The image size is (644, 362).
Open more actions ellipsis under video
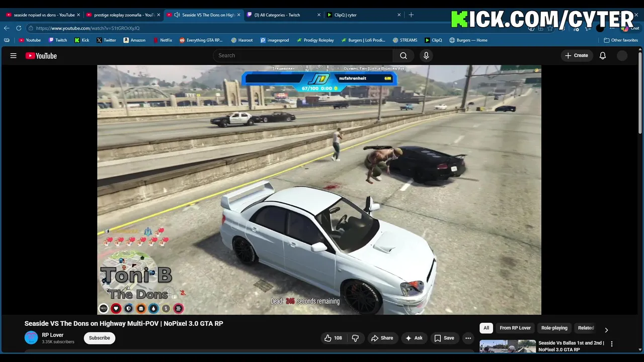pos(468,338)
